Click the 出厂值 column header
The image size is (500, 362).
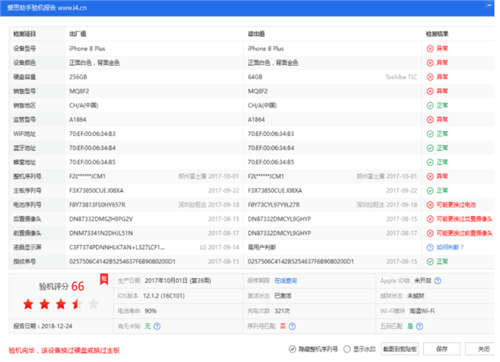[x=78, y=34]
